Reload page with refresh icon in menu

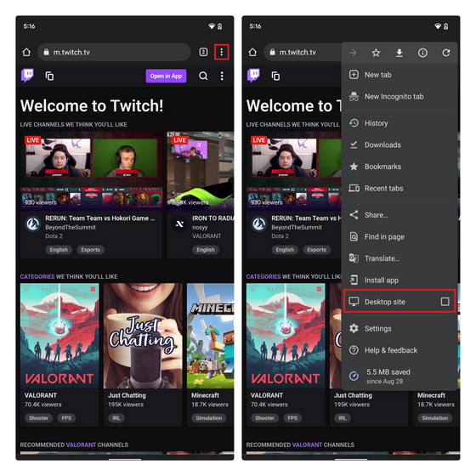[x=446, y=53]
